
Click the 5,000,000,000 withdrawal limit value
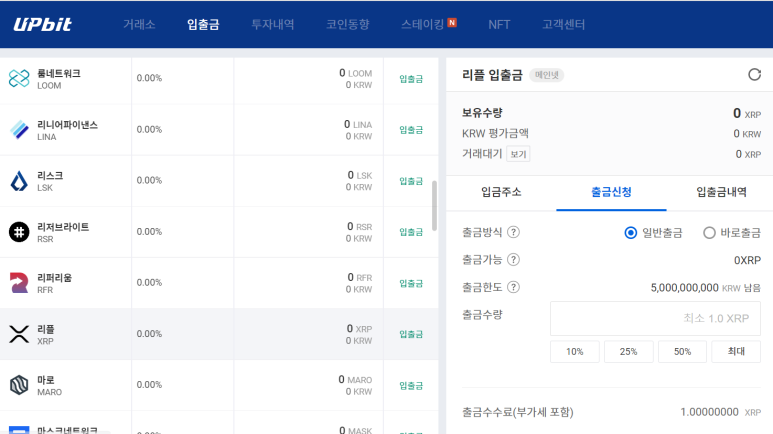point(684,288)
